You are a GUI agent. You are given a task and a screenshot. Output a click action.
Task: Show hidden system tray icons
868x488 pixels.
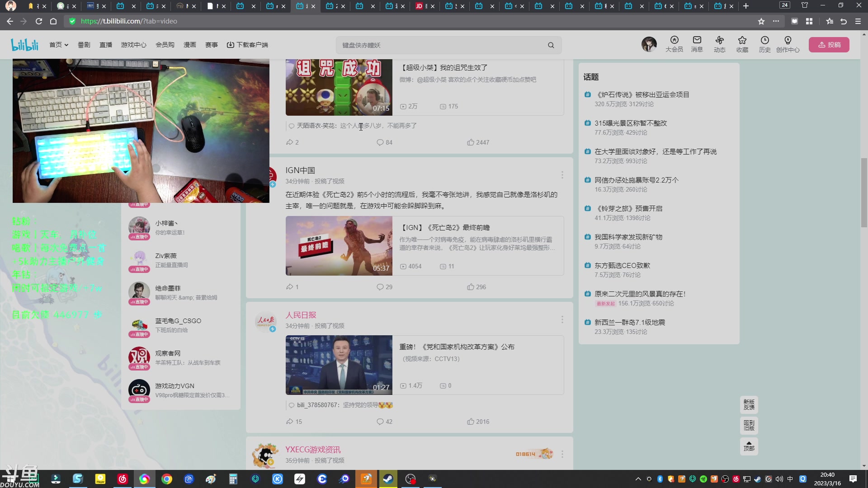coord(638,479)
